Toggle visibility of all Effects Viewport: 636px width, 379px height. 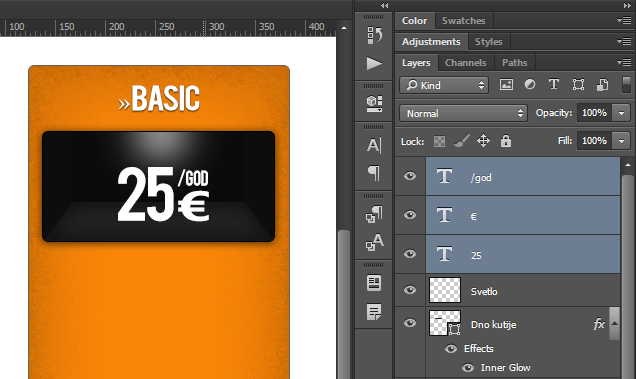tap(451, 349)
